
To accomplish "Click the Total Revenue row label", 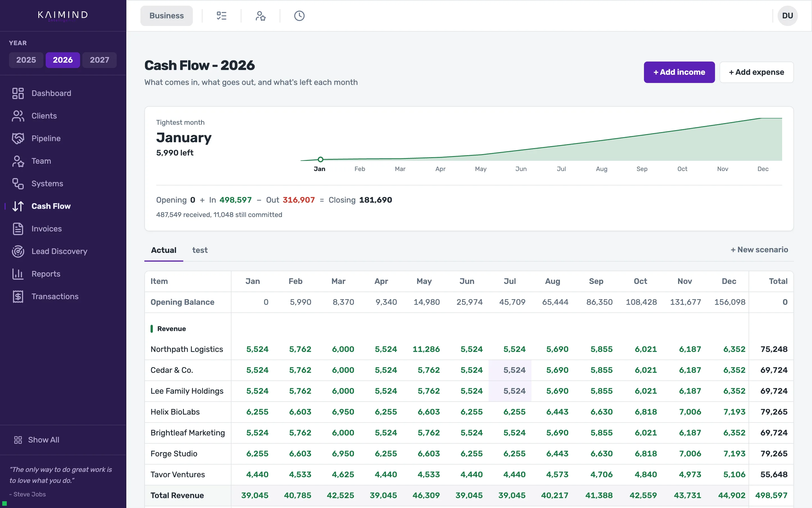I will tap(177, 496).
